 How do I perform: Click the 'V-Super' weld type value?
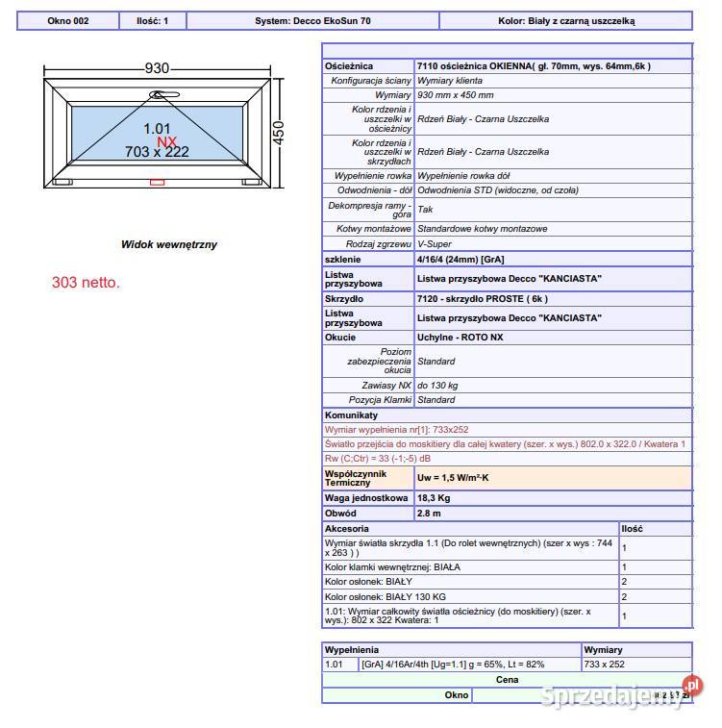(435, 244)
